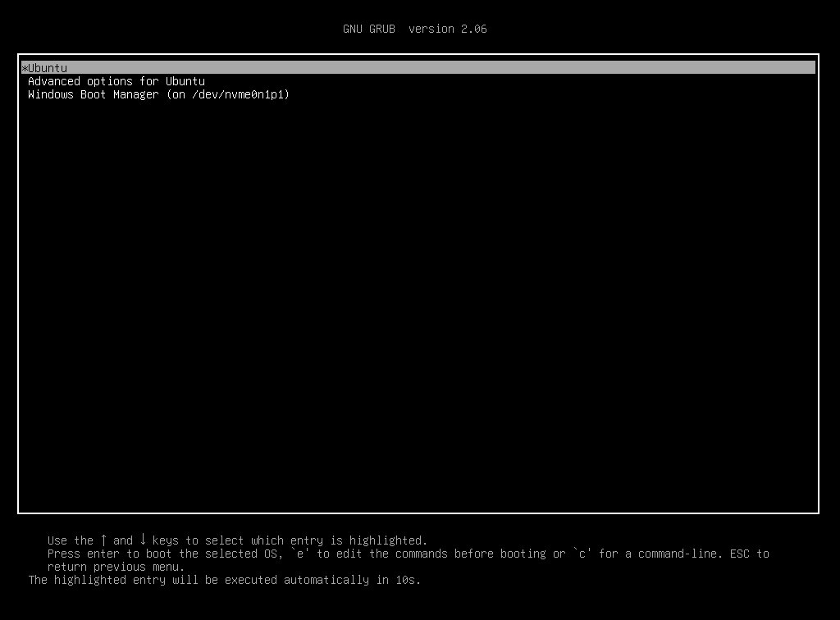Image resolution: width=840 pixels, height=620 pixels.
Task: Select the highlighted Ubuntu boot entry
Action: tap(48, 68)
